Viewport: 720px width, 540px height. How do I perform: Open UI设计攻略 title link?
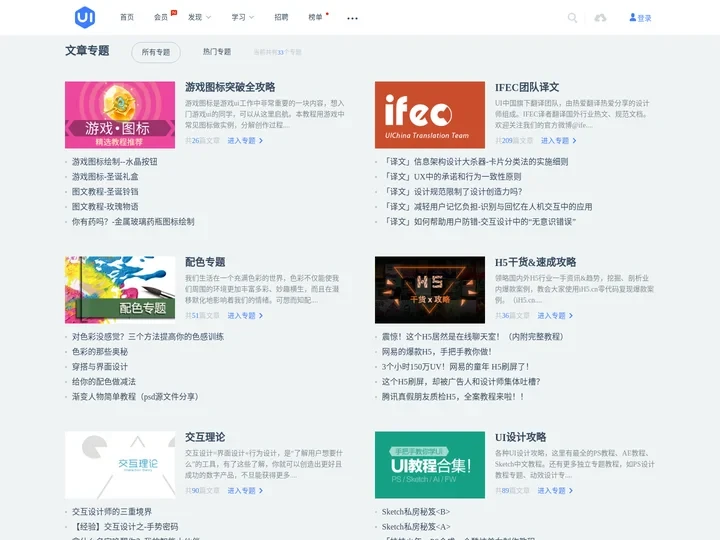[520, 437]
